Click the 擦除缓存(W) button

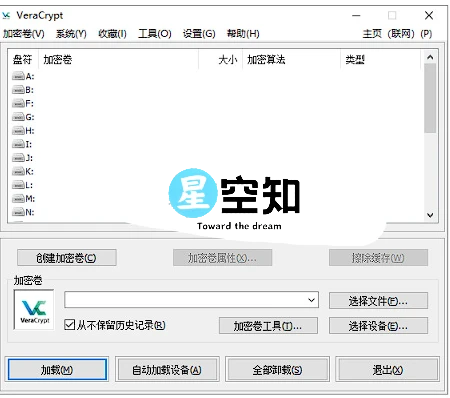[378, 258]
